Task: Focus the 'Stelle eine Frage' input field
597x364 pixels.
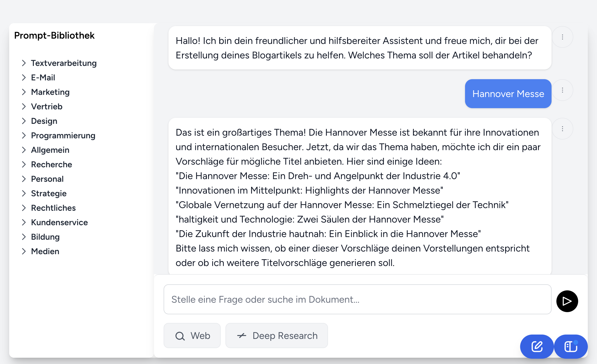Action: (357, 299)
